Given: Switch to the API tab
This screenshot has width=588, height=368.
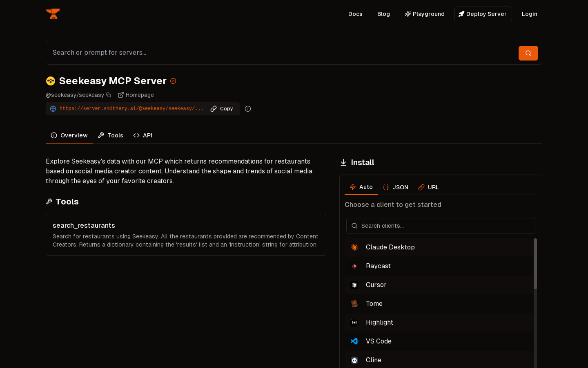Looking at the screenshot, I should (x=143, y=135).
